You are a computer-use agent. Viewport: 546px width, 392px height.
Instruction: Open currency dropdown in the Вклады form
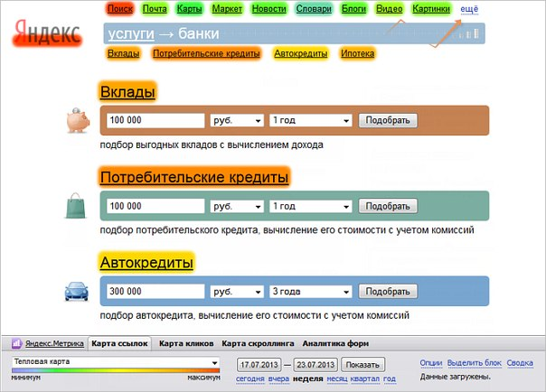[x=237, y=120]
